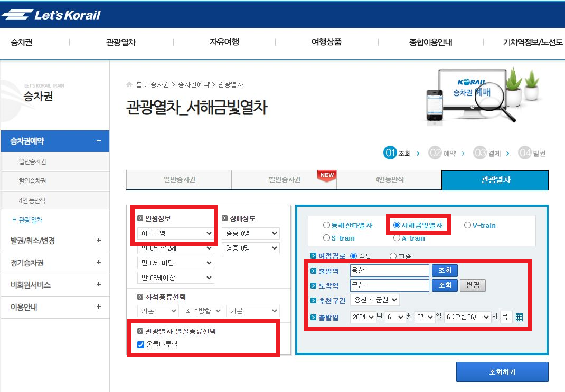Click the home icon in breadcrumb

point(129,84)
